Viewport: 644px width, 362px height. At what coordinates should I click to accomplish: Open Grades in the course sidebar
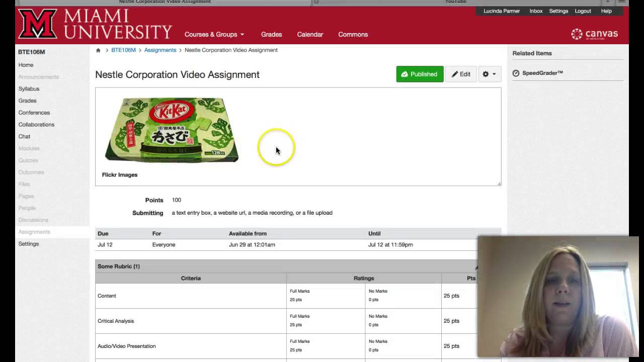pos(27,101)
